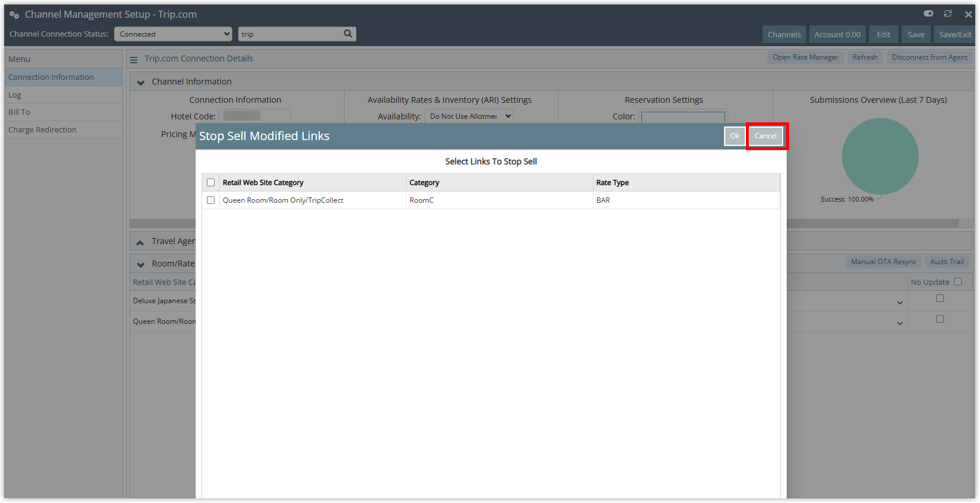Open the dropdown arrow in Deluxe Japanese row
Viewport: 980px width, 503px height.
900,303
